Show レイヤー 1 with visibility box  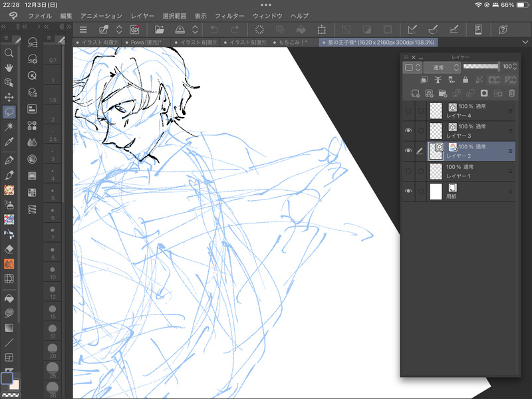408,171
